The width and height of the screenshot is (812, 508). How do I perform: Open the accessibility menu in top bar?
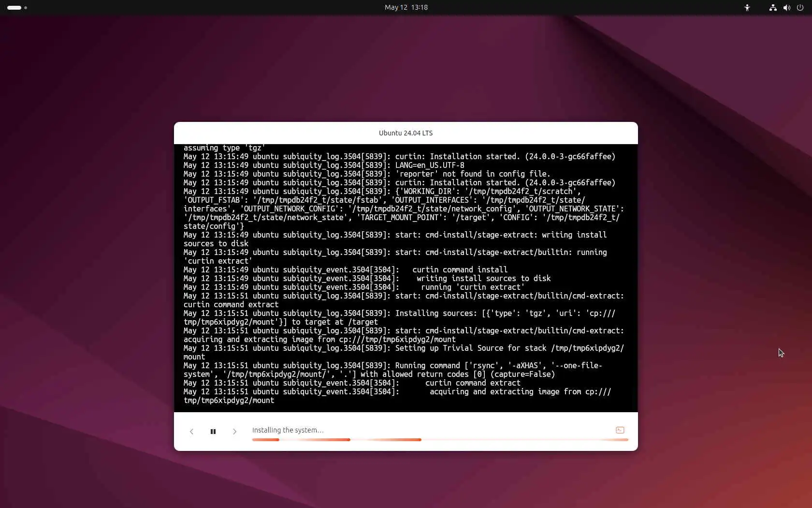(x=747, y=8)
